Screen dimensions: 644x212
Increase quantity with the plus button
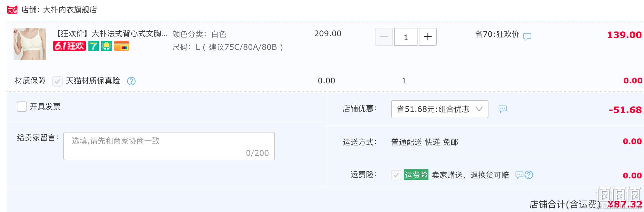(x=428, y=37)
